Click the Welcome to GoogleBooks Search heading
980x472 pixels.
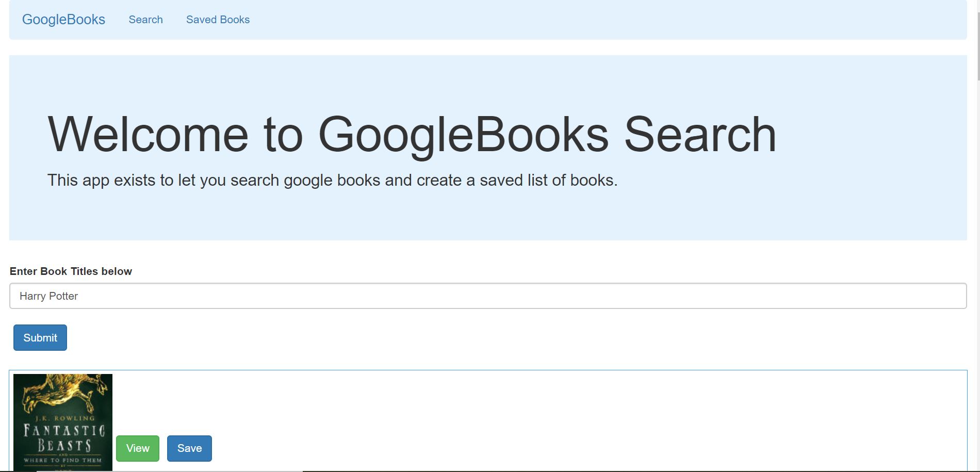pos(412,135)
